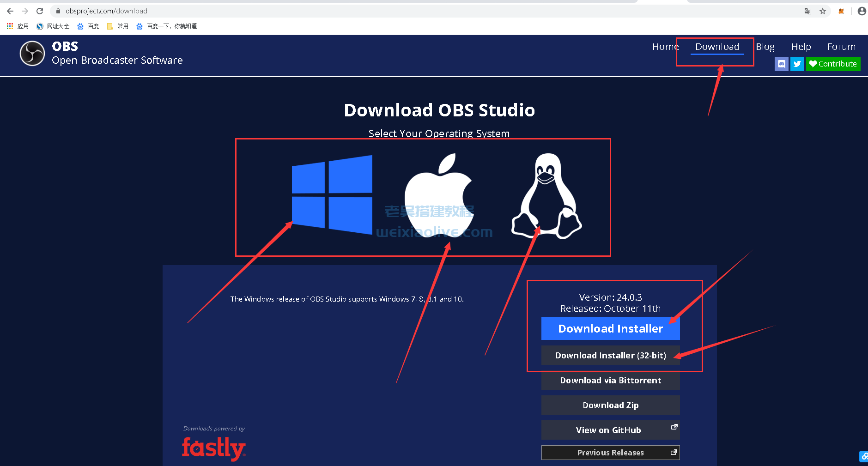The image size is (868, 466).
Task: Click the Download Zip button
Action: [610, 405]
